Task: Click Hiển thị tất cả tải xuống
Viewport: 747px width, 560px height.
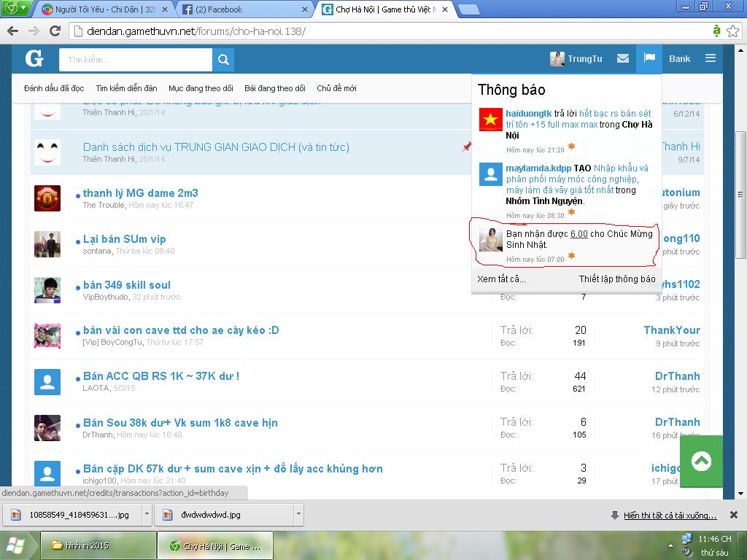Action: point(670,516)
